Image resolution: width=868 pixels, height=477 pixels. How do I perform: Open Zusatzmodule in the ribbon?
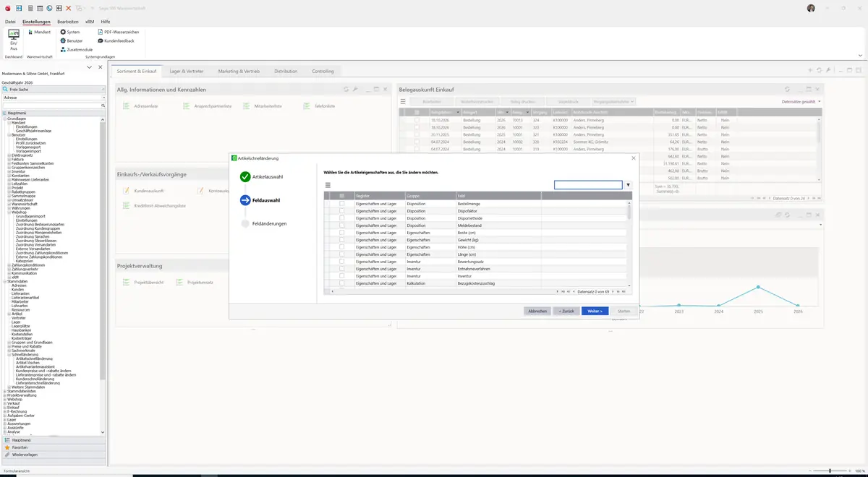click(x=76, y=49)
